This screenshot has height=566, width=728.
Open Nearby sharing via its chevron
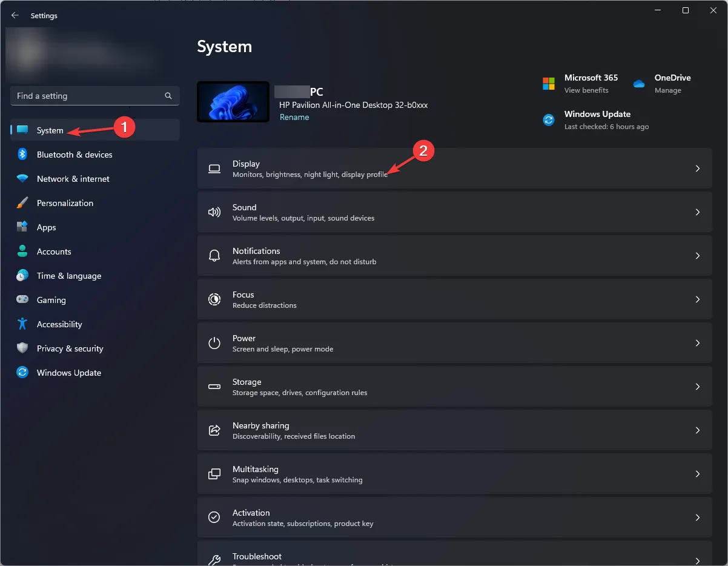(x=698, y=430)
